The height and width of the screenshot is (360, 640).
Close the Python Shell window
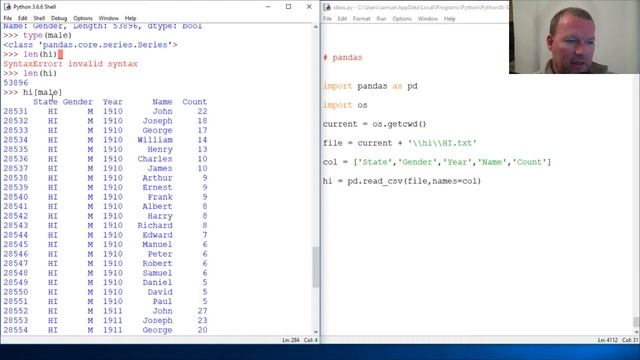tap(309, 7)
